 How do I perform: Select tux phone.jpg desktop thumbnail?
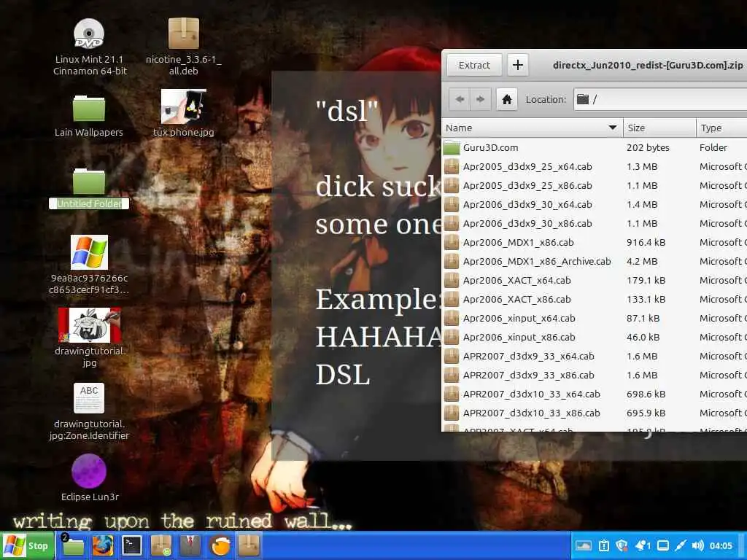tap(183, 106)
